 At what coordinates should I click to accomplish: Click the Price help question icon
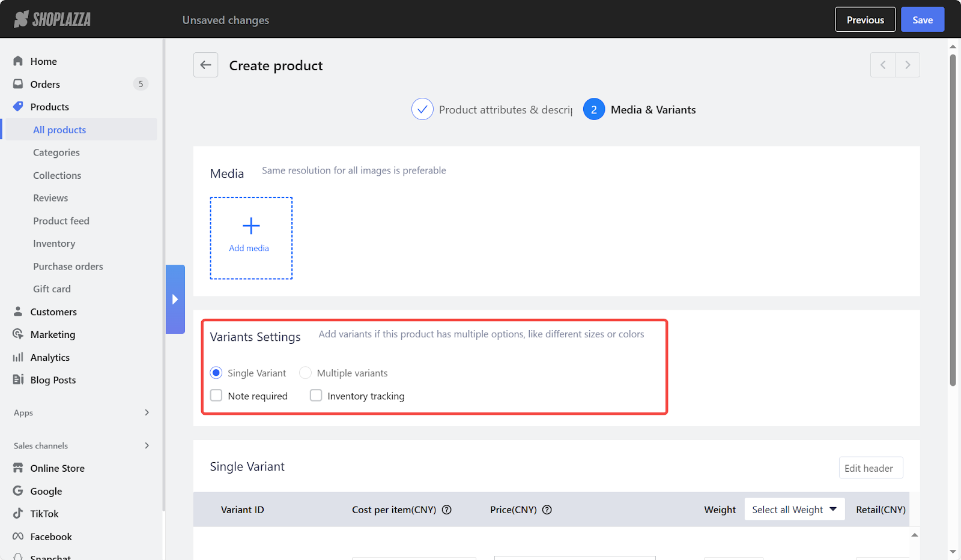547,510
